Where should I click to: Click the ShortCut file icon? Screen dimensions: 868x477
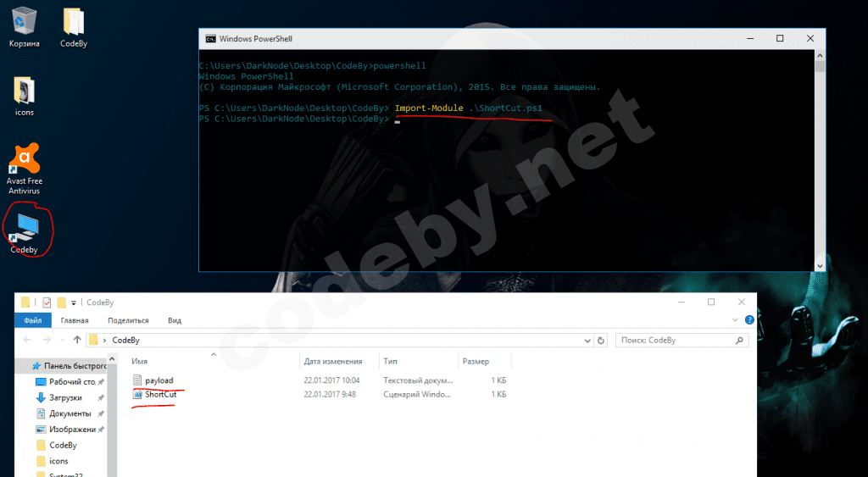click(x=137, y=394)
